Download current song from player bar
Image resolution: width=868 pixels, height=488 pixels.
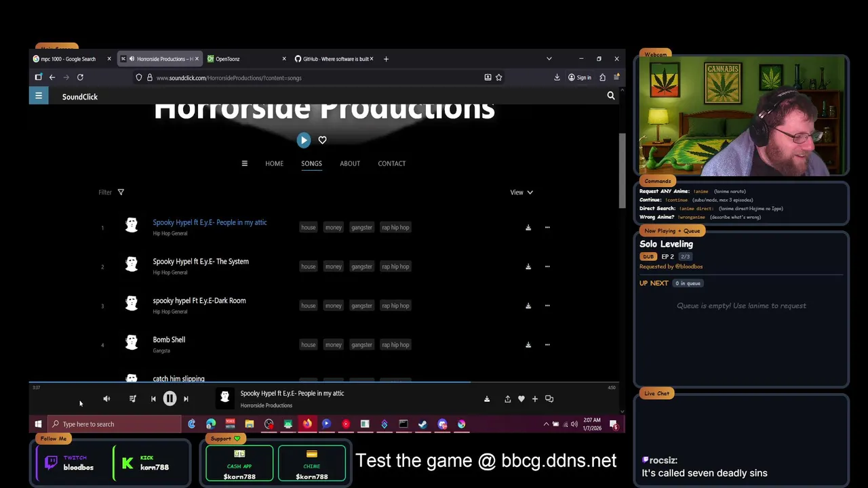coord(486,399)
